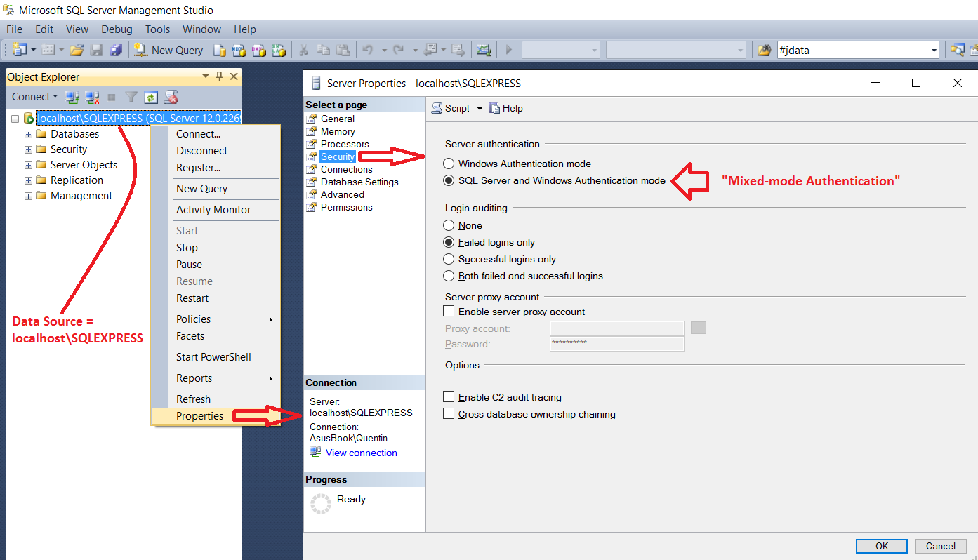This screenshot has height=560, width=978.
Task: Expand the Security node in Object Explorer
Action: pyautogui.click(x=29, y=149)
